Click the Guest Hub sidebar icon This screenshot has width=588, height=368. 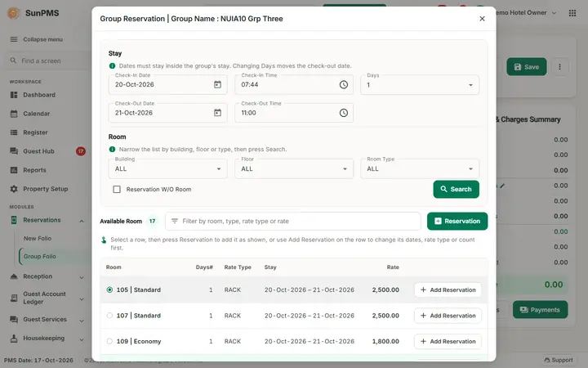pyautogui.click(x=14, y=151)
